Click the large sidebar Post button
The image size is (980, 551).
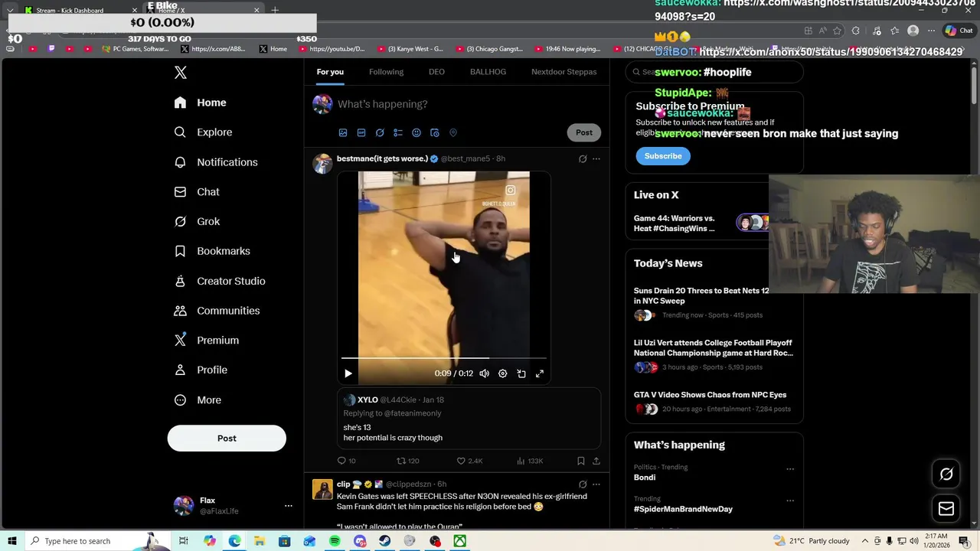227,439
